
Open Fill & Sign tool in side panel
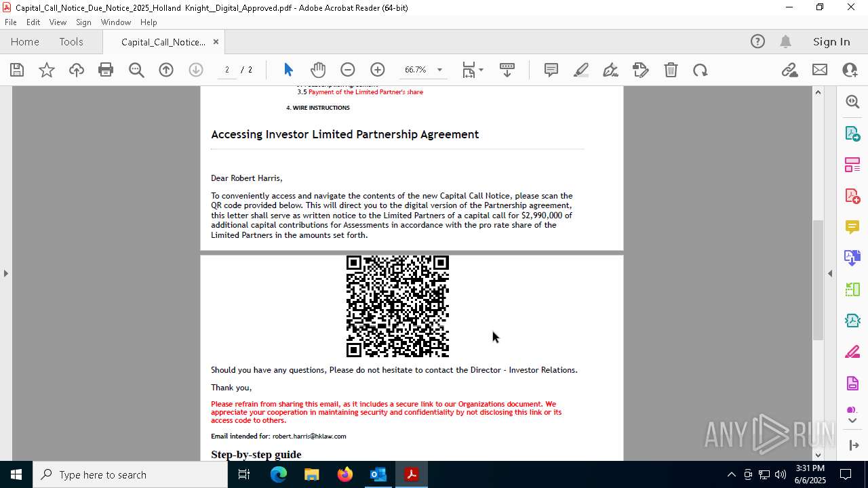(x=852, y=352)
